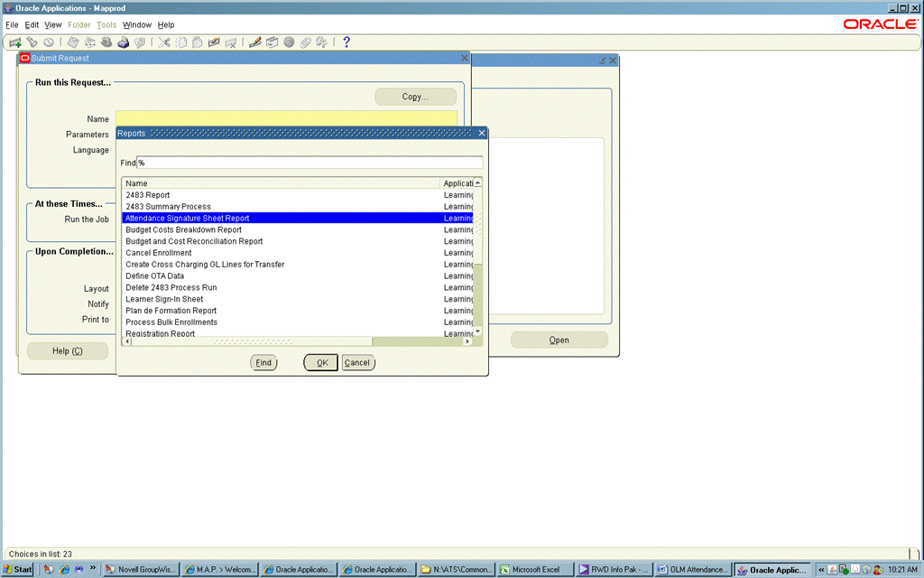Choose Budget Costs Breakdown Report entry

(x=183, y=229)
